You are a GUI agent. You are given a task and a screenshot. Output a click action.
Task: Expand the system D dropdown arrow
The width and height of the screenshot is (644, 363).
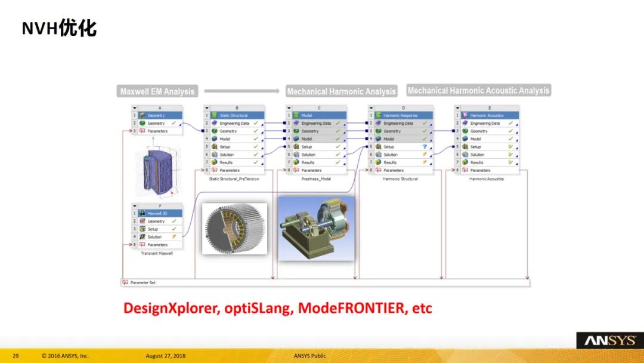(371, 108)
